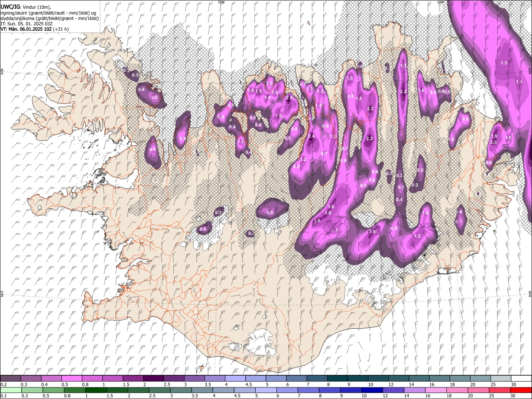Click the '30' label under the lower legend
The height and width of the screenshot is (399, 532).
(x=514, y=396)
